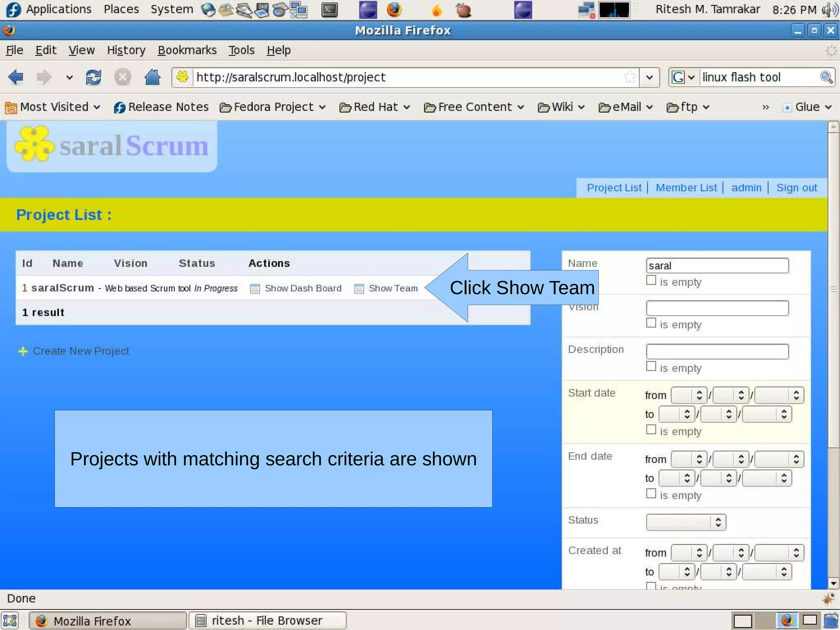Open the saralScrum project name link
Viewport: 840px width, 630px height.
(62, 288)
